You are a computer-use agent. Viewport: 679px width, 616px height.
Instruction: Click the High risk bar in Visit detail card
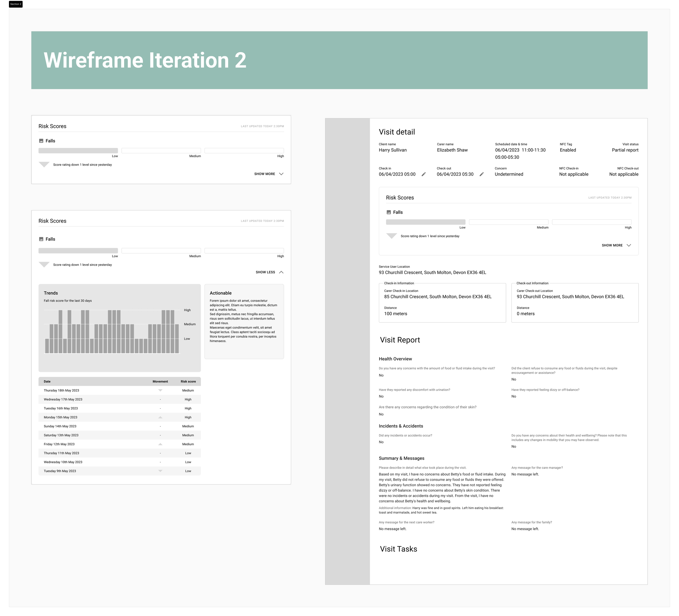[x=592, y=222]
